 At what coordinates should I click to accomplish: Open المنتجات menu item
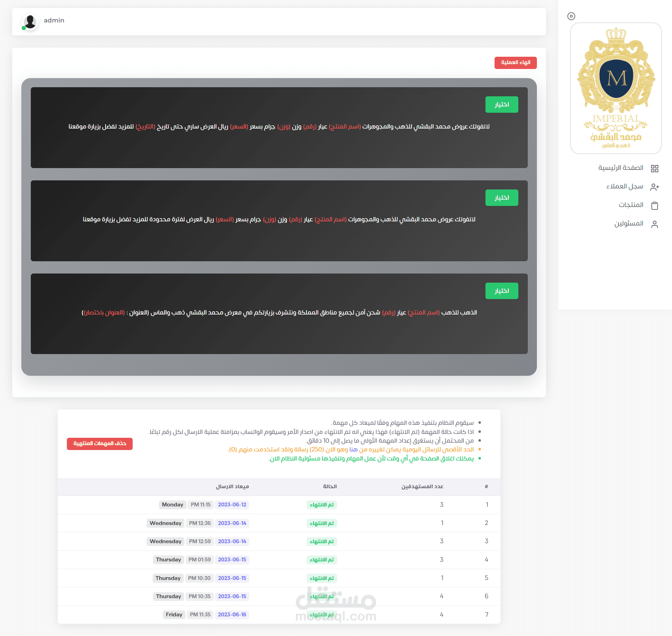[631, 205]
